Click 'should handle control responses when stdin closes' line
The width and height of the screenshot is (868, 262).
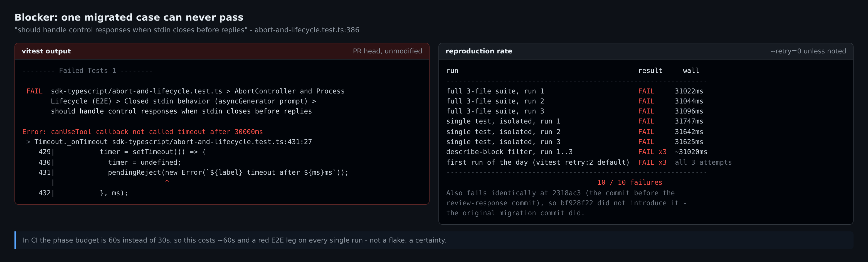(181, 111)
